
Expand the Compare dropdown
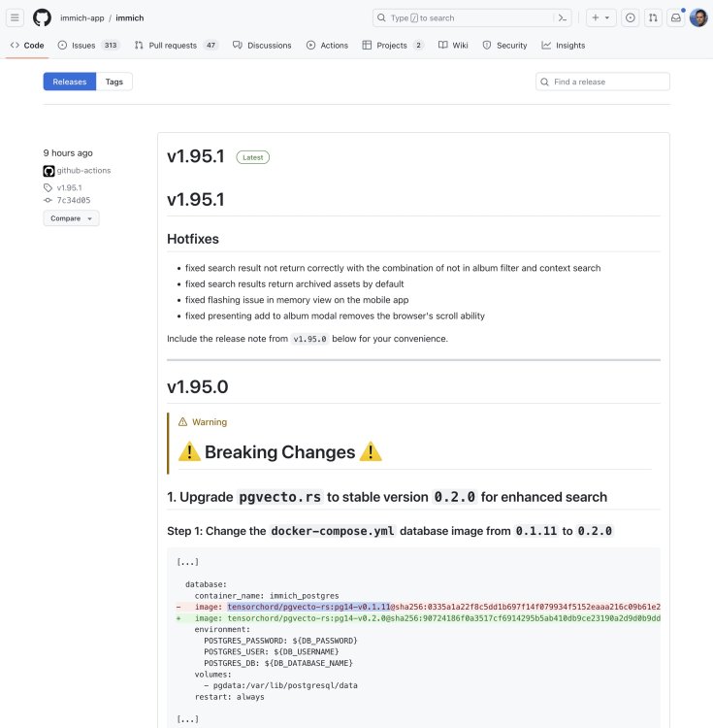pos(71,218)
